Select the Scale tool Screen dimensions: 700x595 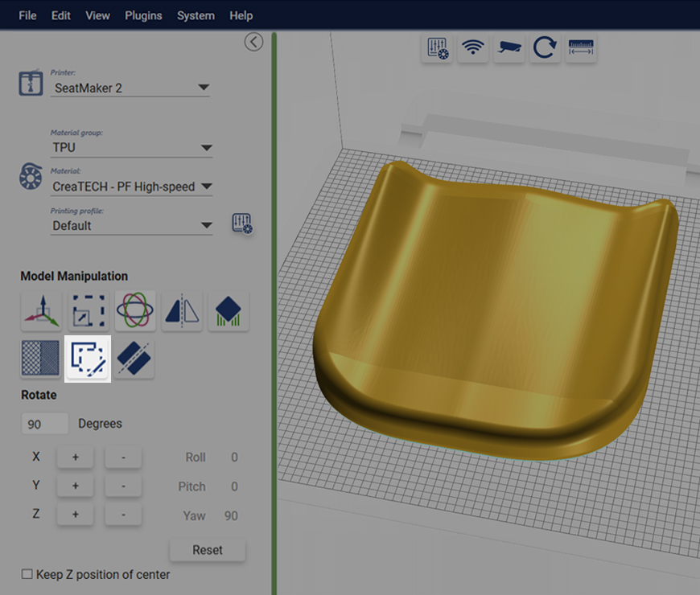click(89, 311)
